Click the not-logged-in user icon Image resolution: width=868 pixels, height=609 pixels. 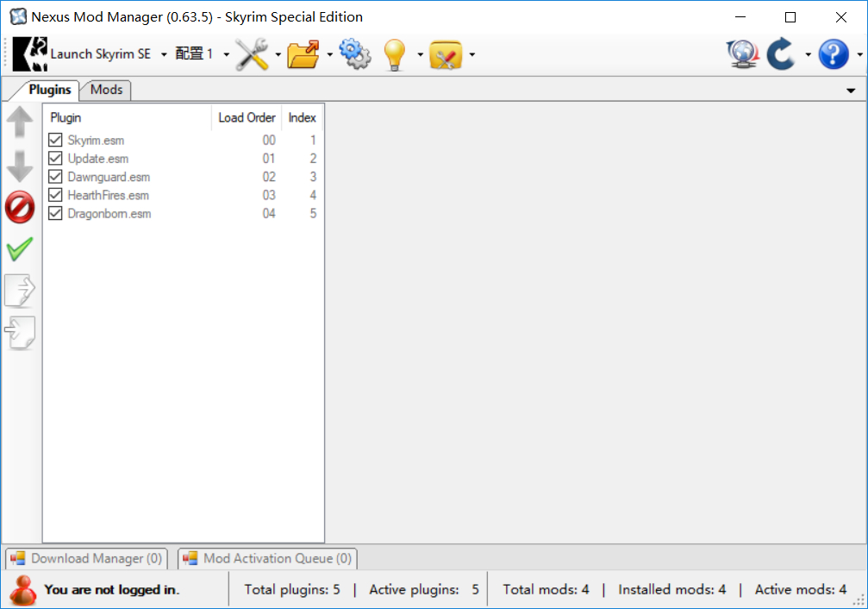click(x=22, y=590)
